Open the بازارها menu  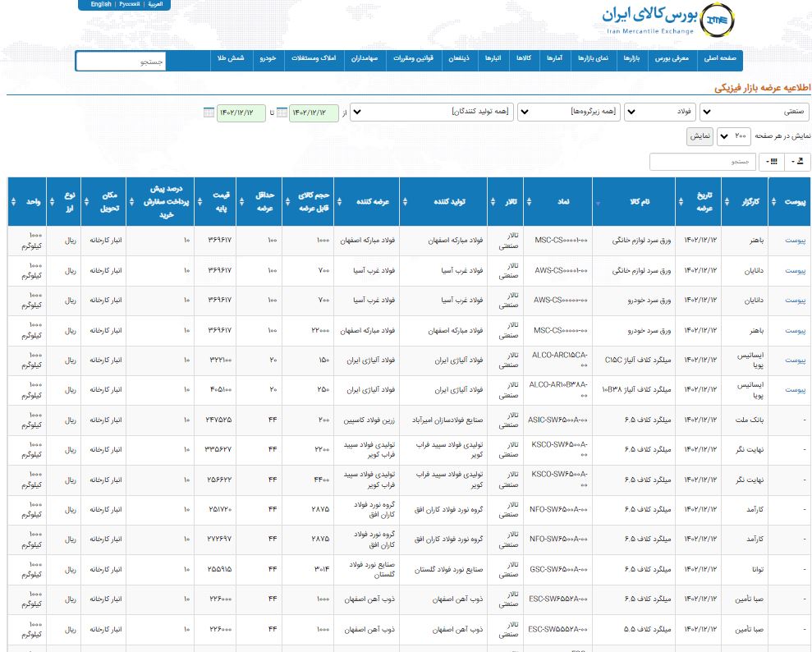pyautogui.click(x=631, y=58)
